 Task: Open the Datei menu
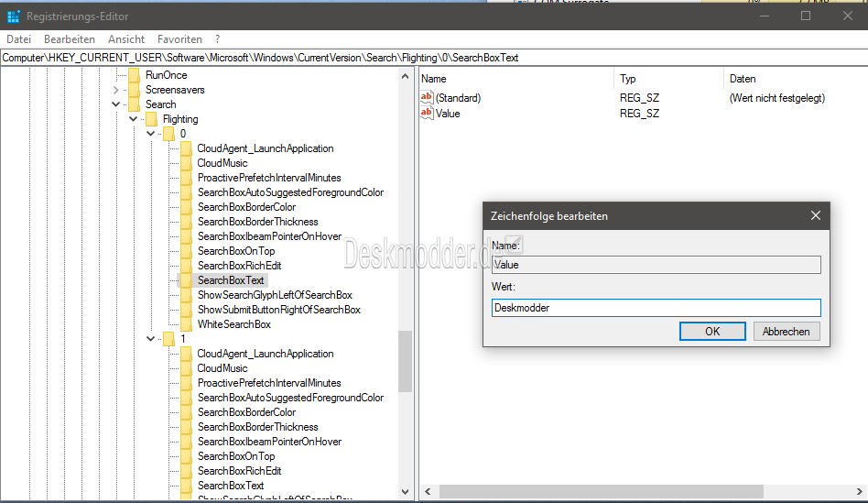pyautogui.click(x=19, y=39)
